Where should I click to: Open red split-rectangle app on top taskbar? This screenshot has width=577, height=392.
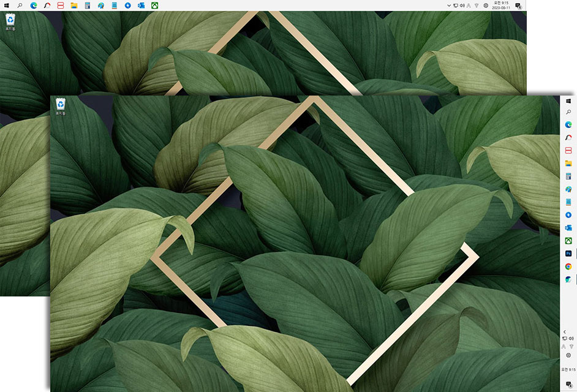(x=61, y=6)
